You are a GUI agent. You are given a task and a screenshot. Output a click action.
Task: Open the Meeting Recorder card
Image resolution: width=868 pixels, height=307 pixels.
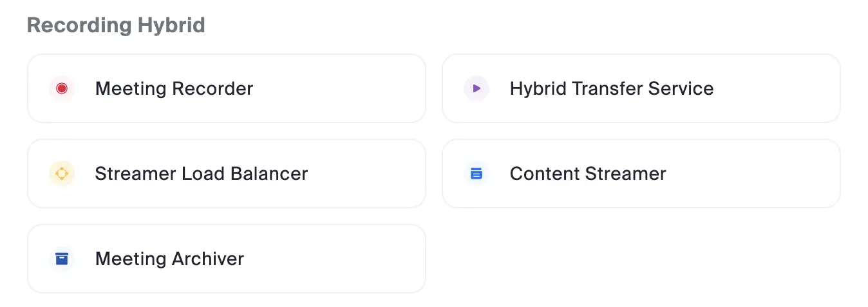tap(226, 88)
